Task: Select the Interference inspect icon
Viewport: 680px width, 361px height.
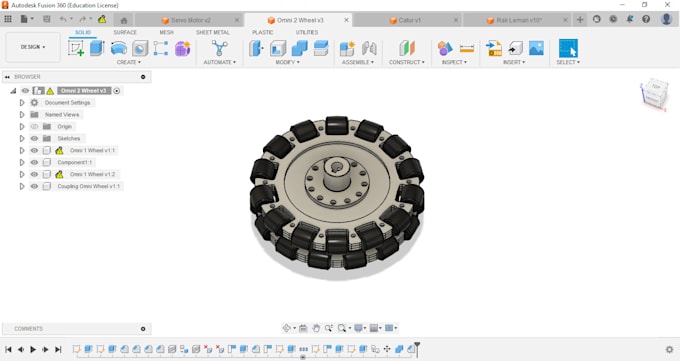Action: click(x=445, y=48)
